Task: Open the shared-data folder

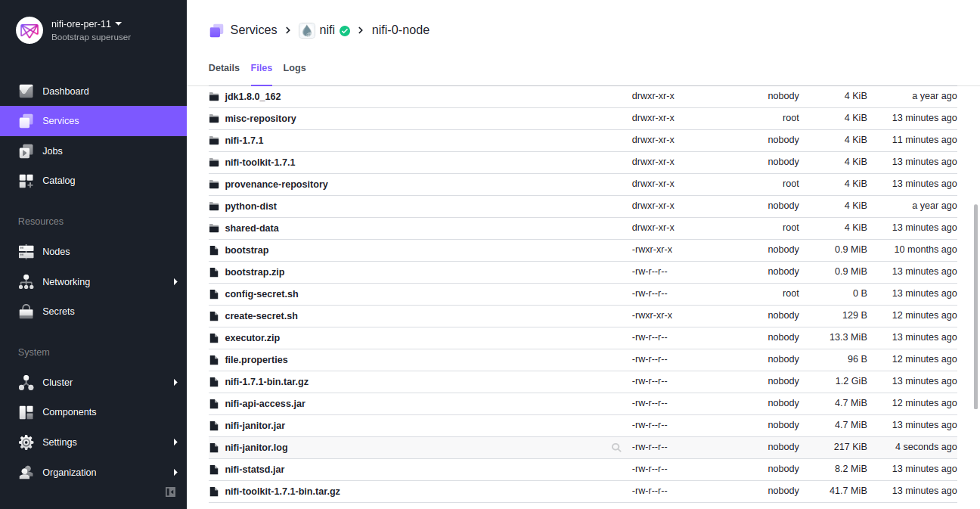Action: [x=252, y=228]
